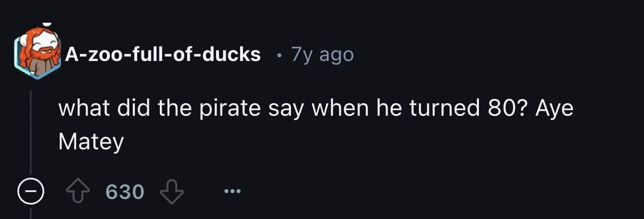Image resolution: width=644 pixels, height=219 pixels.
Task: Click the dot separator before the timestamp
Action: click(278, 55)
